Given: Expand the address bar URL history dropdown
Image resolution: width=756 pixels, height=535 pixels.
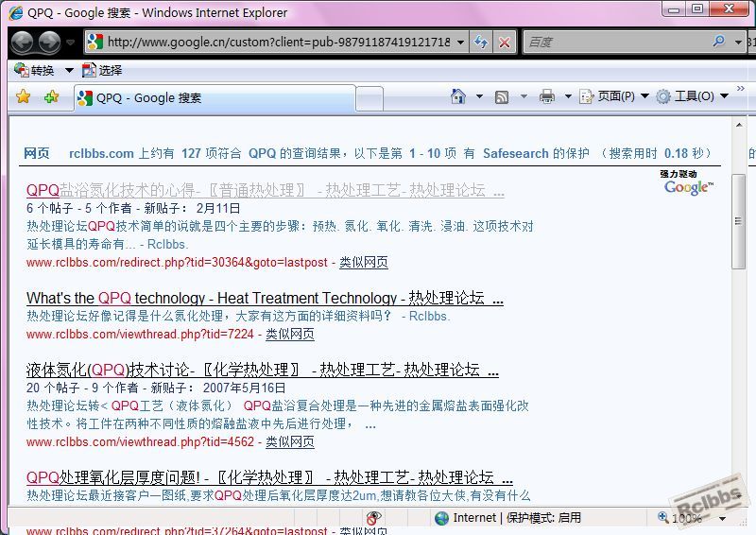Looking at the screenshot, I should click(x=460, y=42).
